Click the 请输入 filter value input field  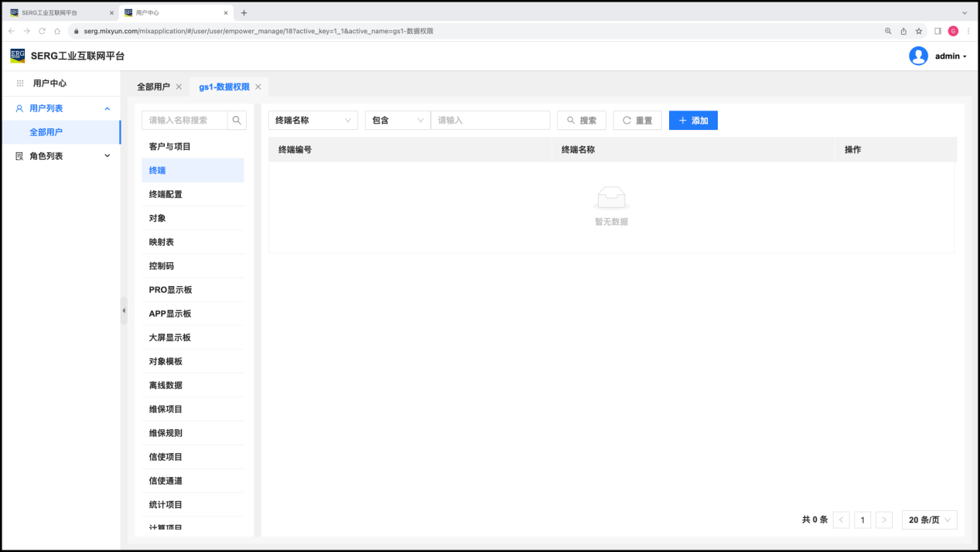(x=490, y=121)
